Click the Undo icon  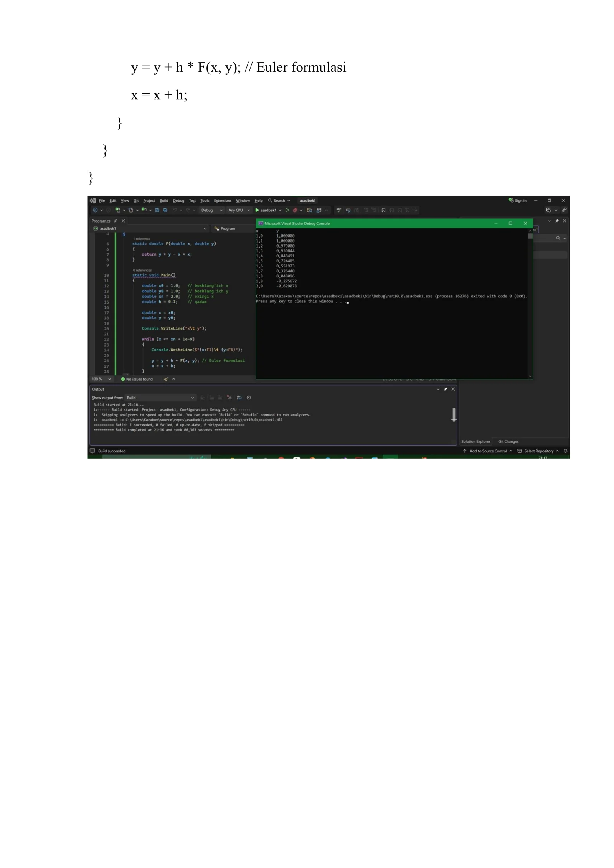tap(175, 210)
